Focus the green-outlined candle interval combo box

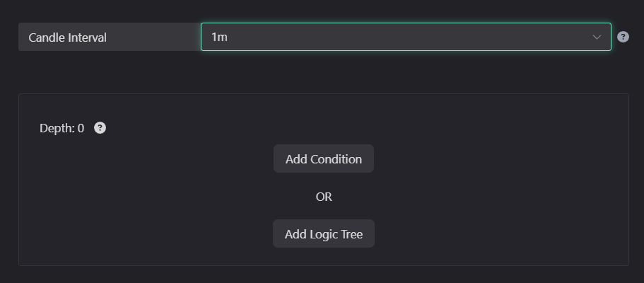[x=406, y=37]
